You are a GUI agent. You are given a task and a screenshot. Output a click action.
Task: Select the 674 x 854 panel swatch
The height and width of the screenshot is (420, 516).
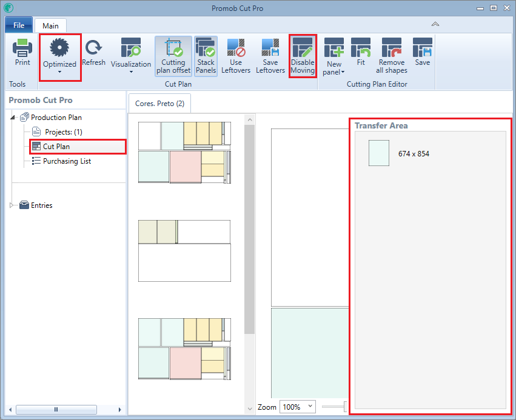[x=379, y=153]
